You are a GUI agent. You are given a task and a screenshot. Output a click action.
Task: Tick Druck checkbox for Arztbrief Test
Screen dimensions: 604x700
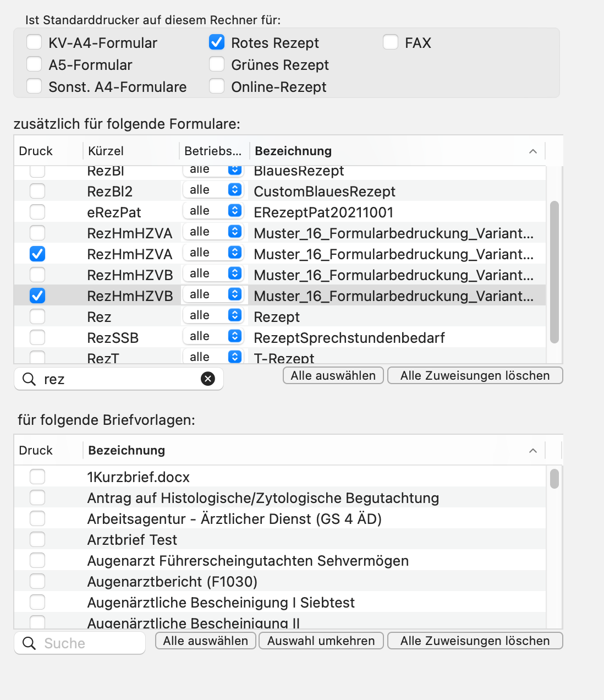point(37,539)
